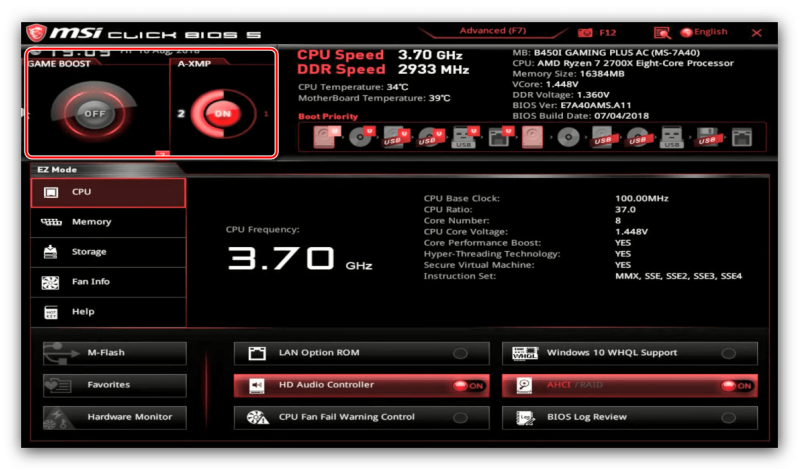Viewport: 800px width, 470px height.
Task: Click the BIOS Build Date 07/04/2018 line
Action: pyautogui.click(x=581, y=116)
